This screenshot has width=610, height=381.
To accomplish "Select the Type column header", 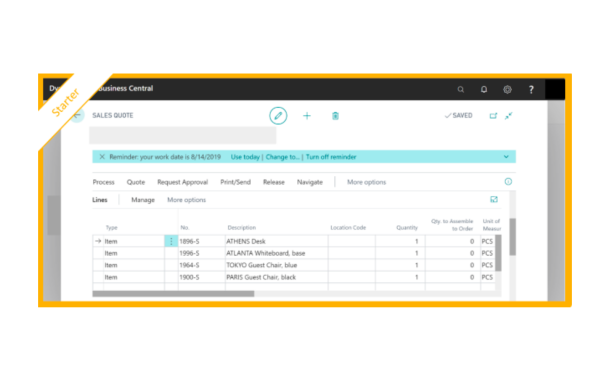I will coord(112,228).
